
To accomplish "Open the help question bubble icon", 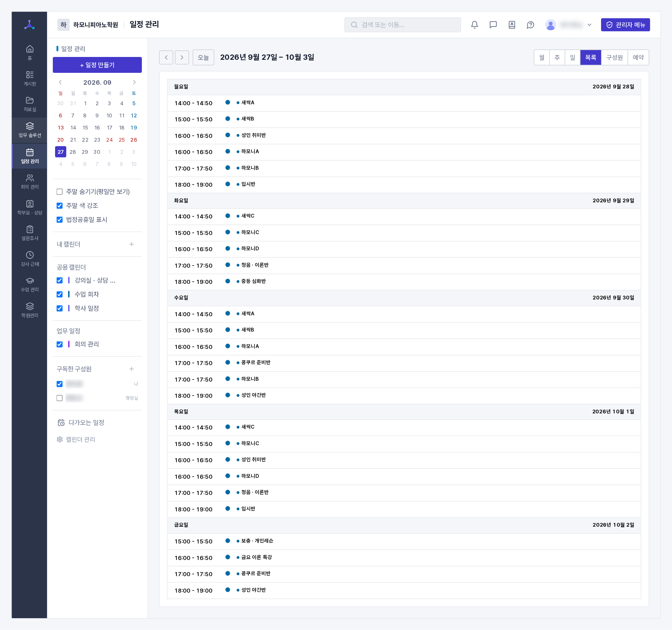I will [530, 25].
